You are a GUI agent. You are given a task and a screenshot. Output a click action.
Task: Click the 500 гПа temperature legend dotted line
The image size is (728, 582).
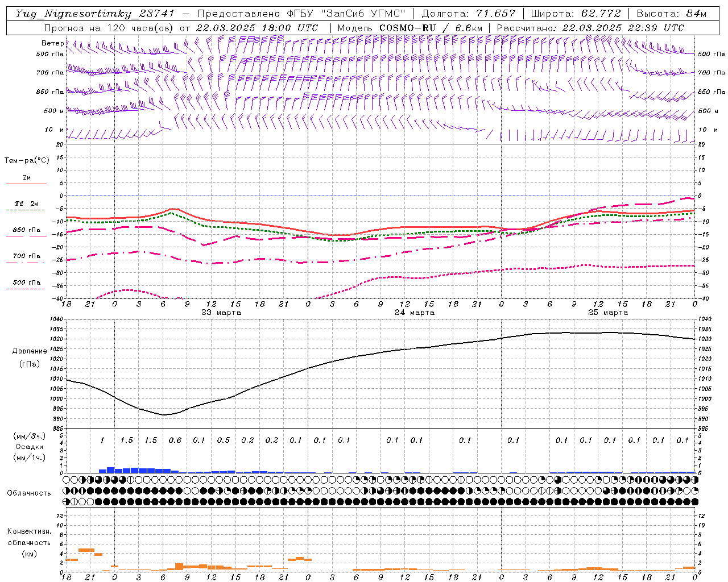click(x=25, y=289)
